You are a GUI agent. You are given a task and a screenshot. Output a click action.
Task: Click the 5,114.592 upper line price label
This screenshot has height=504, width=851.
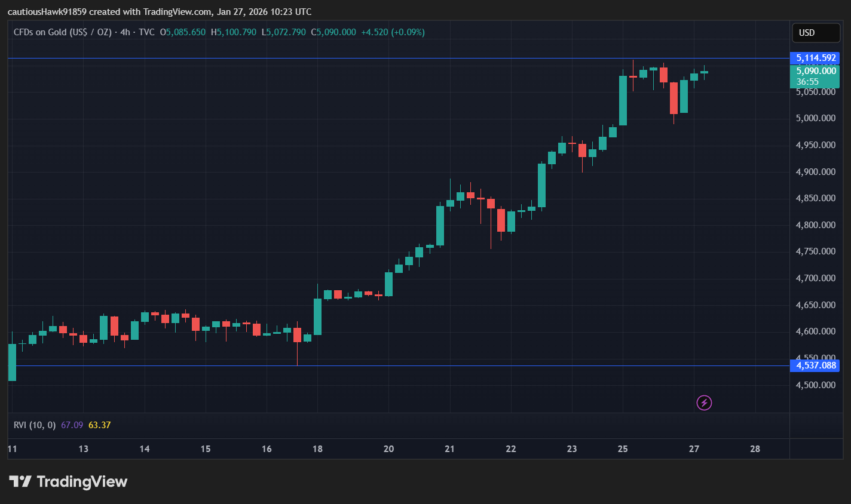click(x=815, y=58)
